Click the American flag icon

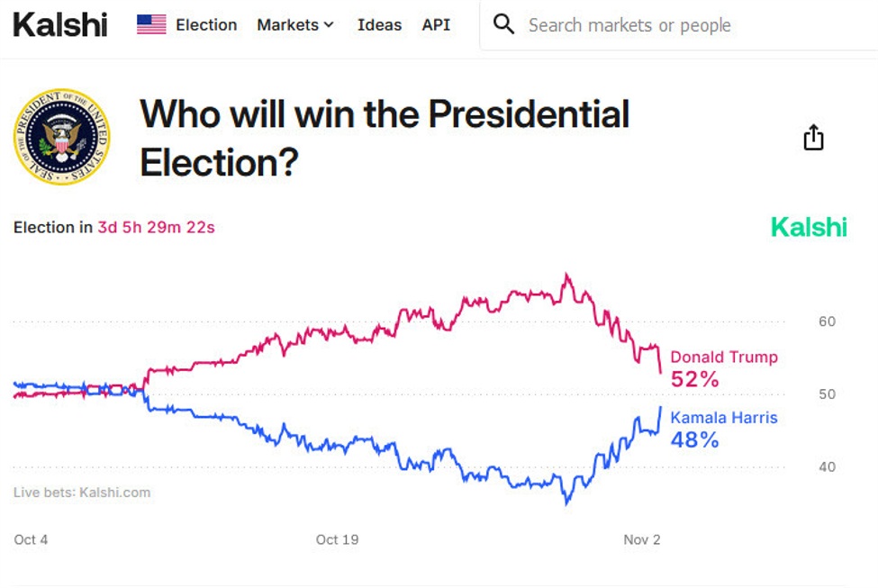149,24
